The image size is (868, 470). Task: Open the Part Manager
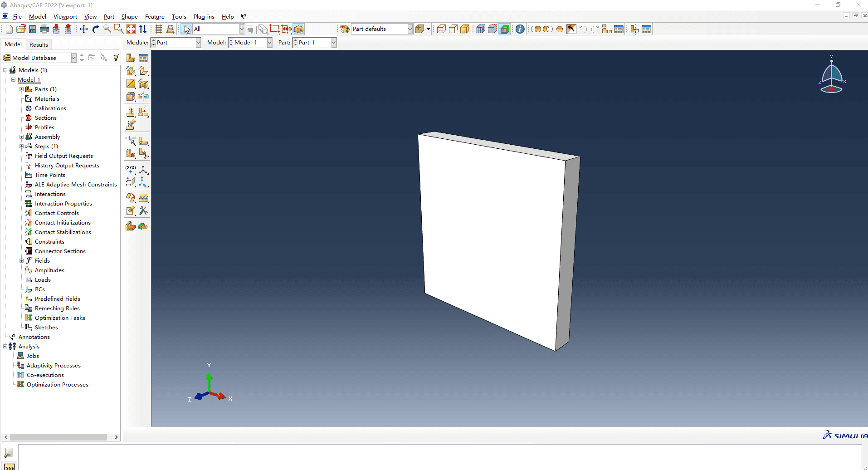point(143,58)
